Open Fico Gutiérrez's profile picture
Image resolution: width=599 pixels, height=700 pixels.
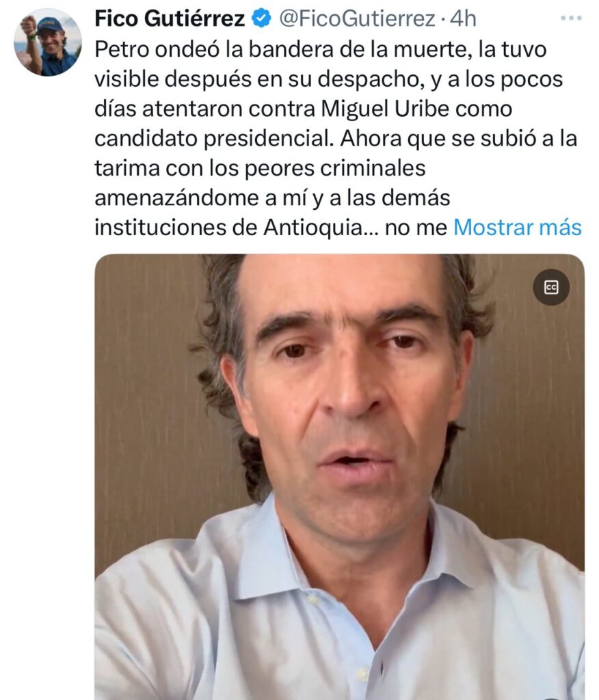click(48, 42)
